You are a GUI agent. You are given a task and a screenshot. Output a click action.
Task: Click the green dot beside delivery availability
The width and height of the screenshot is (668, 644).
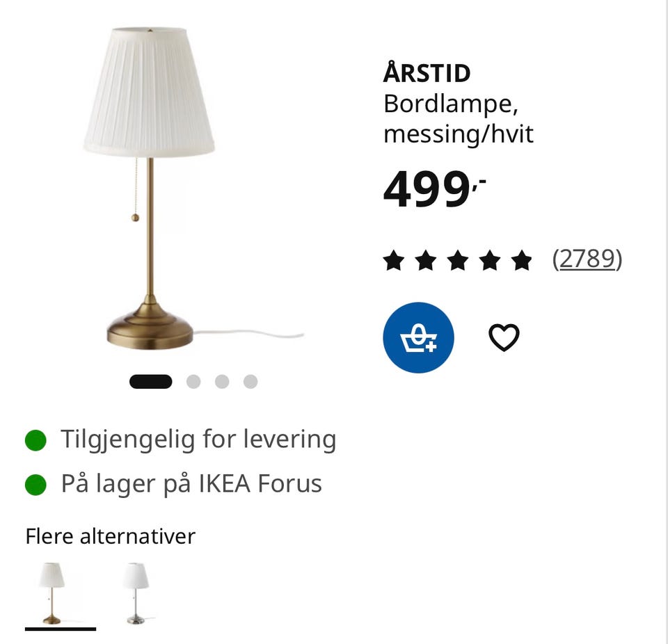pyautogui.click(x=35, y=440)
